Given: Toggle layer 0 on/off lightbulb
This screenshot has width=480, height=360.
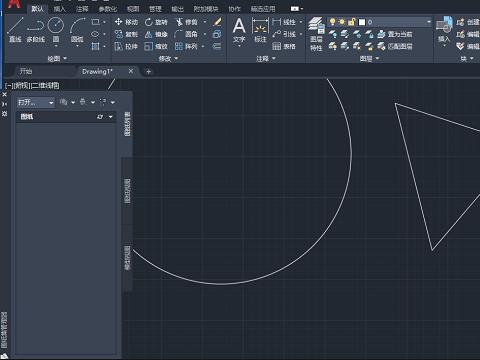Looking at the screenshot, I should click(332, 22).
